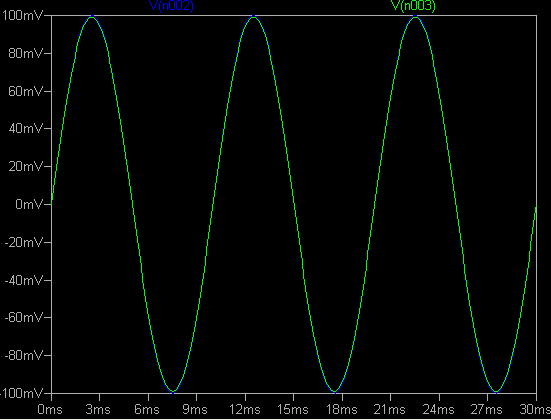Click the -60mV label on the Y axis

pyautogui.click(x=24, y=317)
